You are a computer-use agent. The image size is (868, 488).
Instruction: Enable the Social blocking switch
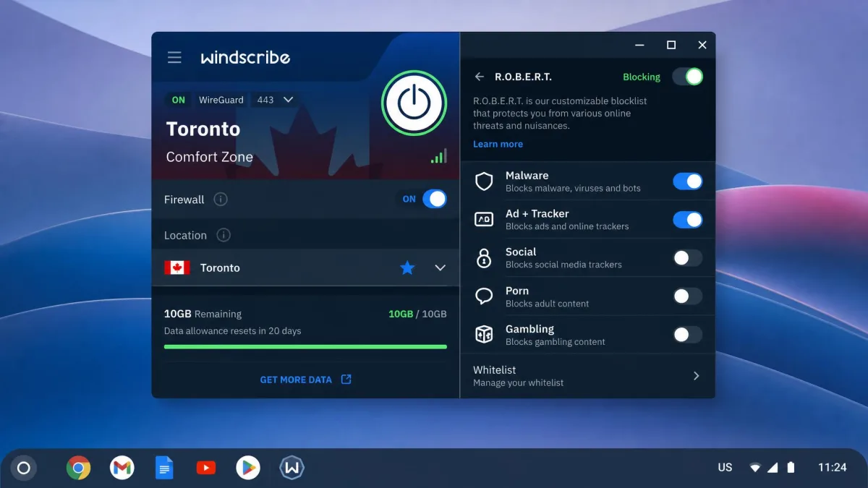pos(687,257)
